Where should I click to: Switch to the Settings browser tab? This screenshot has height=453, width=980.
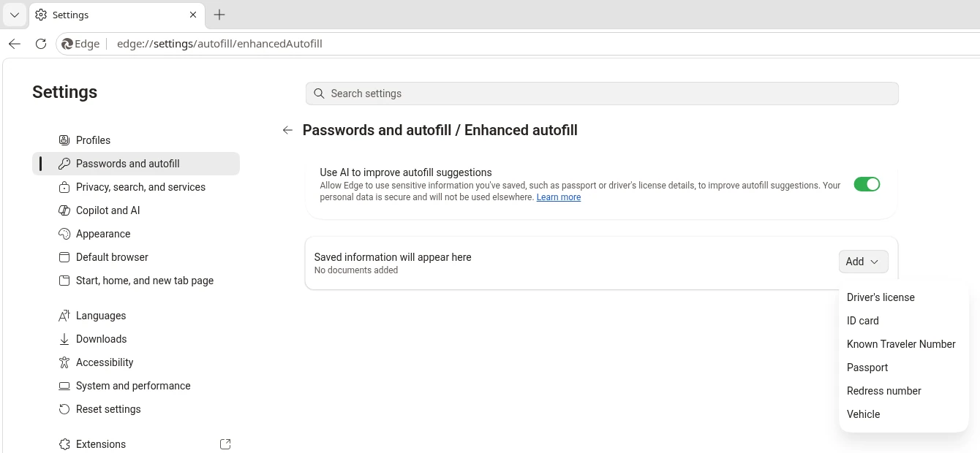point(117,15)
